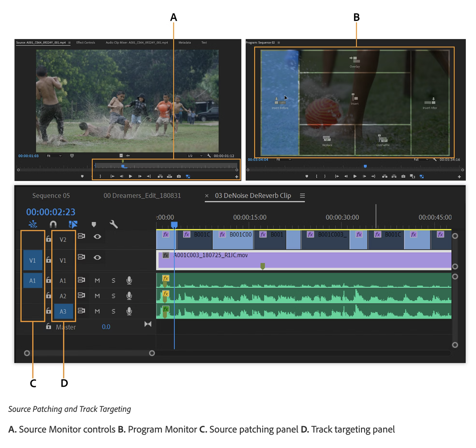Open the Effect Controls tab

click(x=86, y=42)
